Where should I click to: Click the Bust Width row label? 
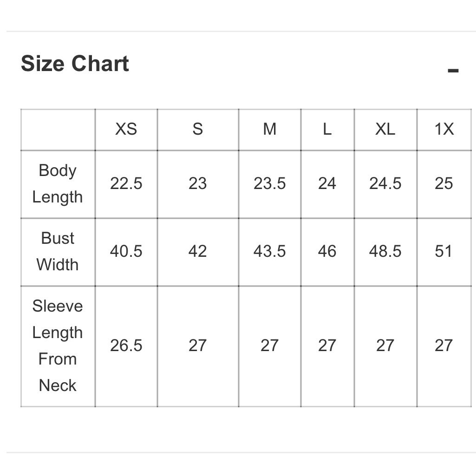tap(58, 251)
